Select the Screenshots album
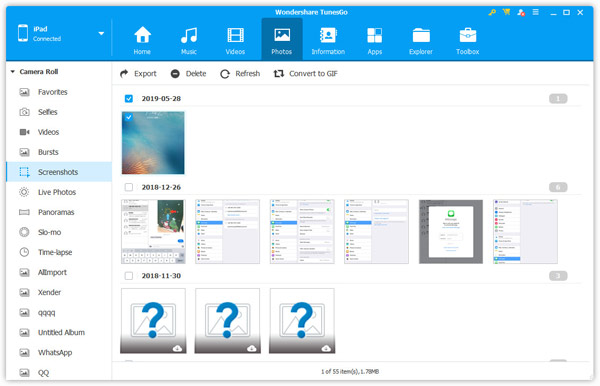The width and height of the screenshot is (600, 386). [x=59, y=172]
